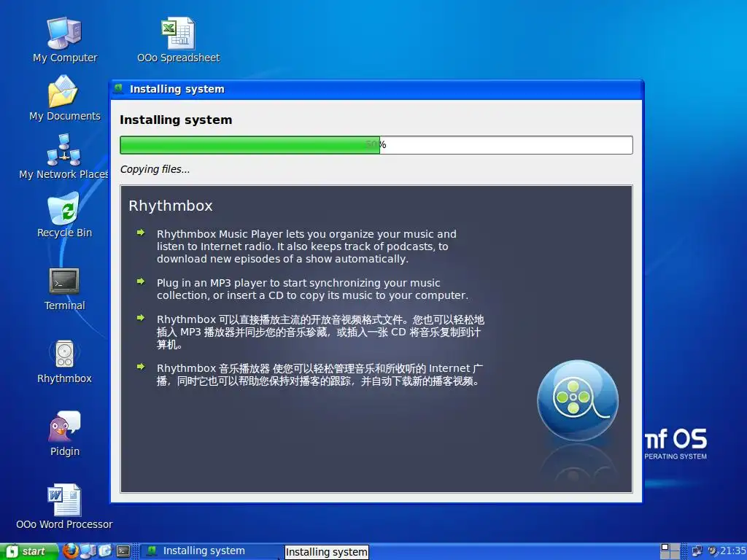747x560 pixels.
Task: Open terminal from the quick launch bar
Action: 123,551
